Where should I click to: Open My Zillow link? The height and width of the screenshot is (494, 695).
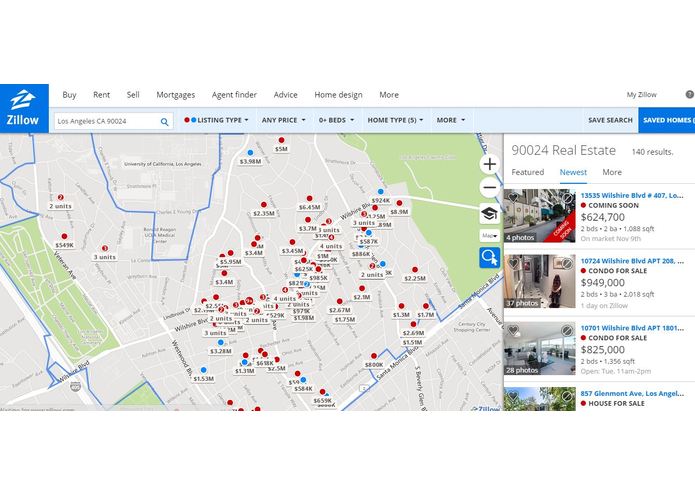[x=641, y=95]
